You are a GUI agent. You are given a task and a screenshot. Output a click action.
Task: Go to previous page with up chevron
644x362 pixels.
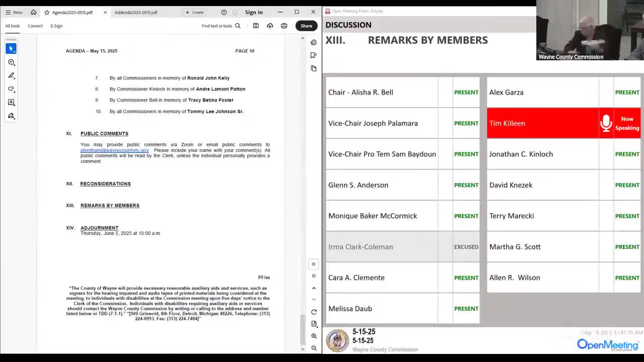pos(314,288)
